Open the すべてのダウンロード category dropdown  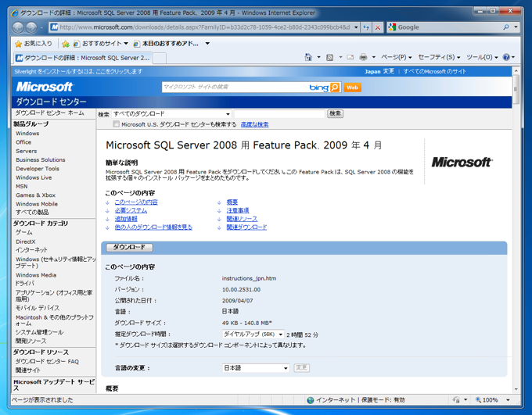tap(171, 114)
